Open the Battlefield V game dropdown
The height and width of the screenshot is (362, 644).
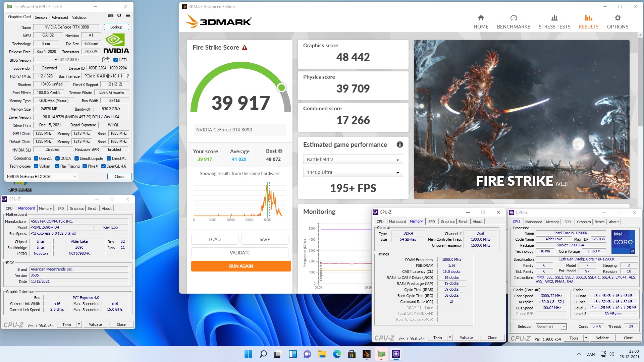(353, 160)
